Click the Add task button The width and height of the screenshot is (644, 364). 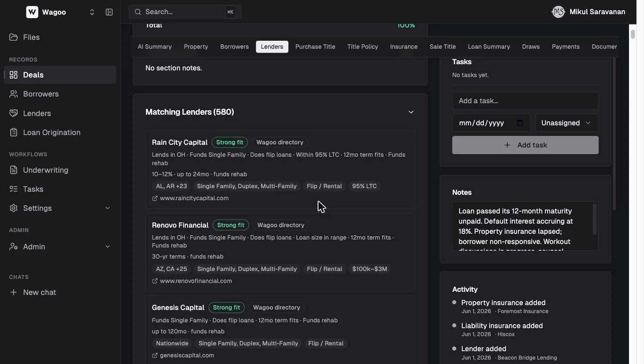tap(525, 145)
